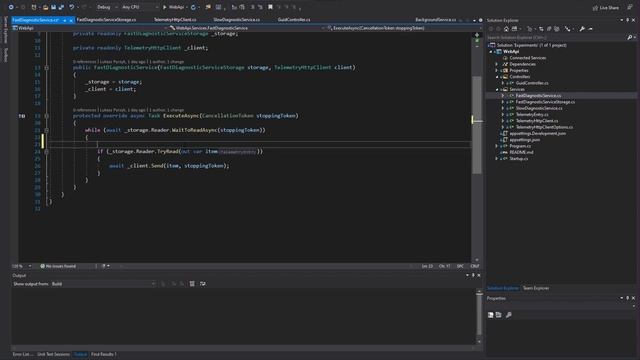Click the breakpoint indicator in the line 19 margin
The image size is (640, 360).
pos(22,116)
